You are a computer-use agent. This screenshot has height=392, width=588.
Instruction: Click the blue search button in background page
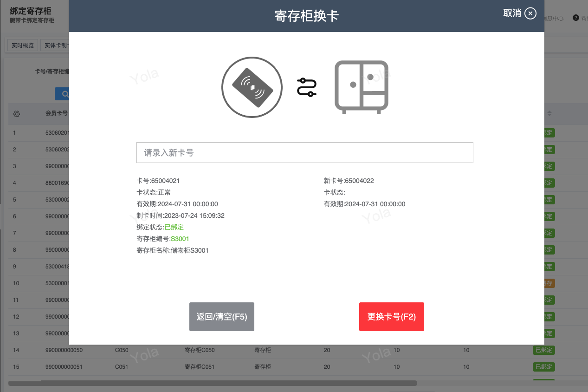pos(62,94)
